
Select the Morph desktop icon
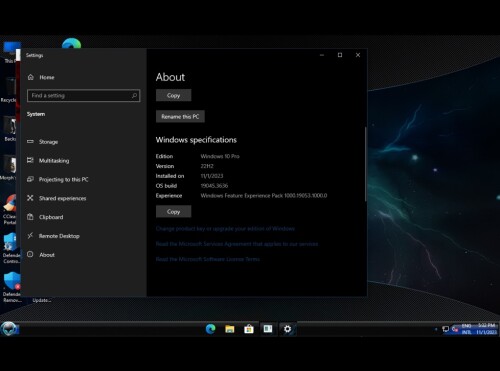(8, 168)
